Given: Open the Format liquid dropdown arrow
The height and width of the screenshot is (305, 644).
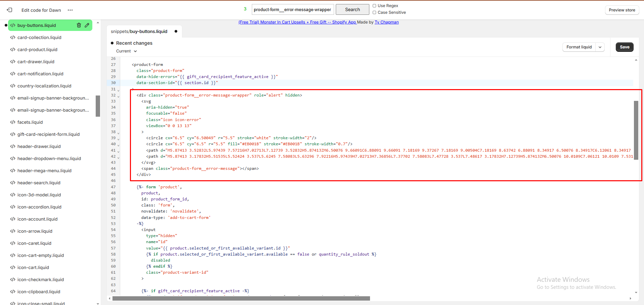Looking at the screenshot, I should click(600, 47).
